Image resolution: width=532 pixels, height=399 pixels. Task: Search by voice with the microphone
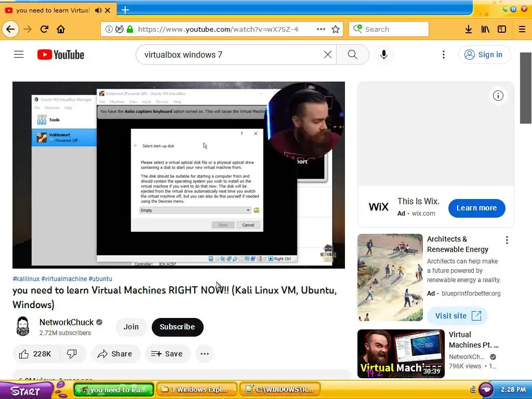click(x=384, y=55)
